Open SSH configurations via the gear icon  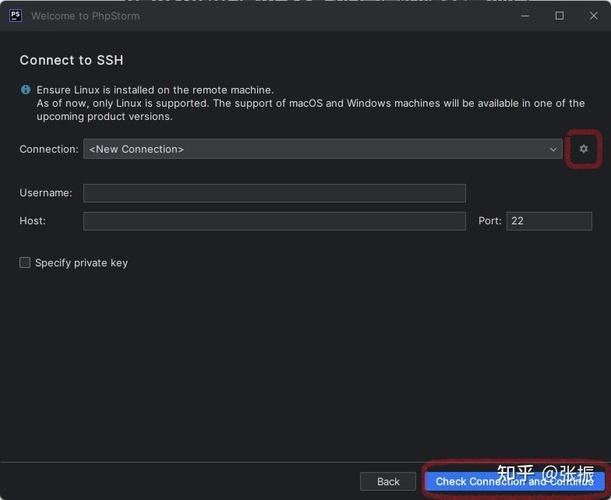tap(583, 149)
